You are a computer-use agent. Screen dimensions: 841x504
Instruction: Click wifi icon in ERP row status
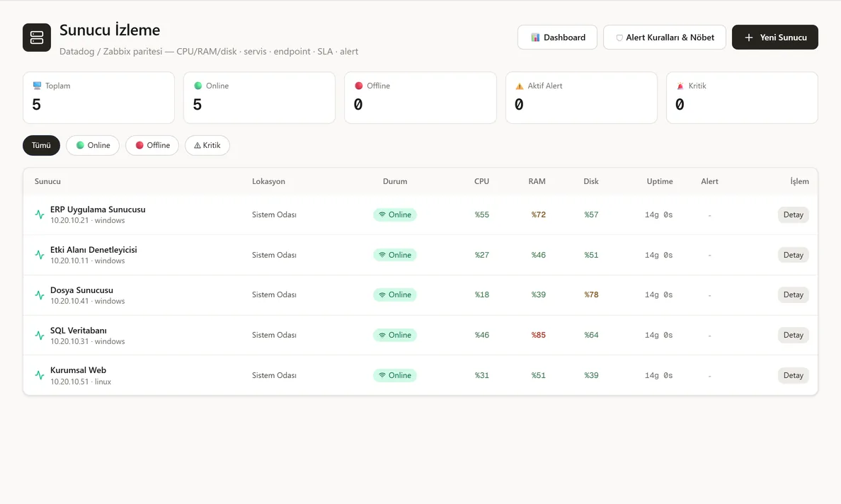pos(382,214)
